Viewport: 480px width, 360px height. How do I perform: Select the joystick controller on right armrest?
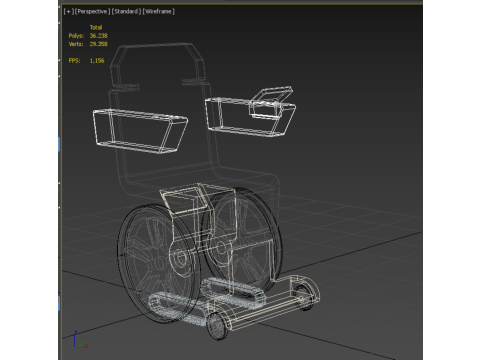(x=271, y=102)
